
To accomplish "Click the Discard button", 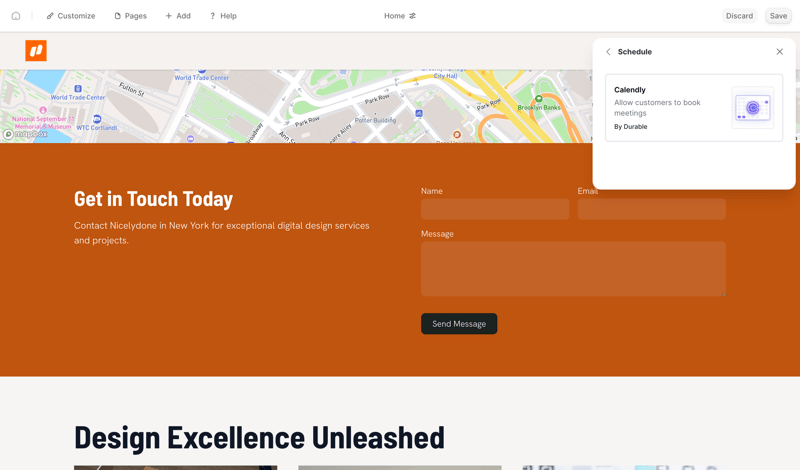I will tap(739, 16).
